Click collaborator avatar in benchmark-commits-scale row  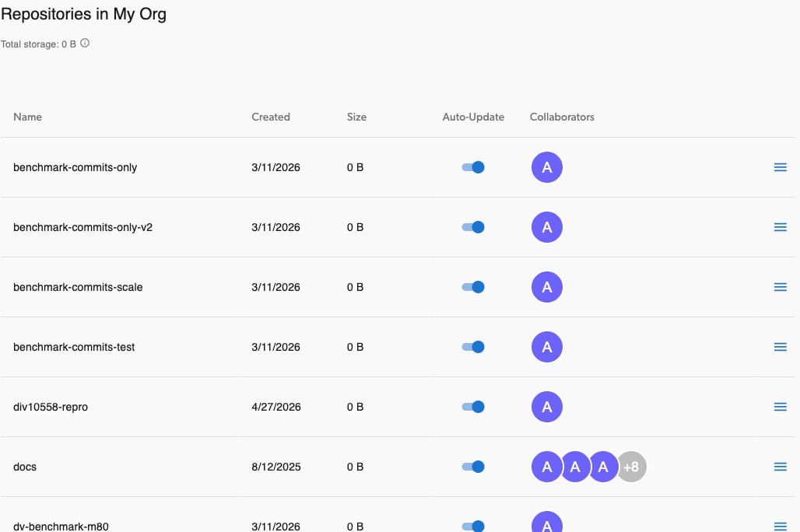coord(547,287)
